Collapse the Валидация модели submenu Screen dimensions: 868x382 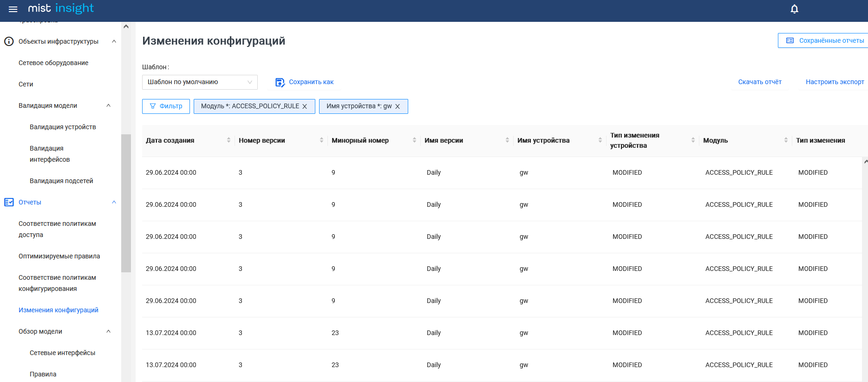click(109, 105)
